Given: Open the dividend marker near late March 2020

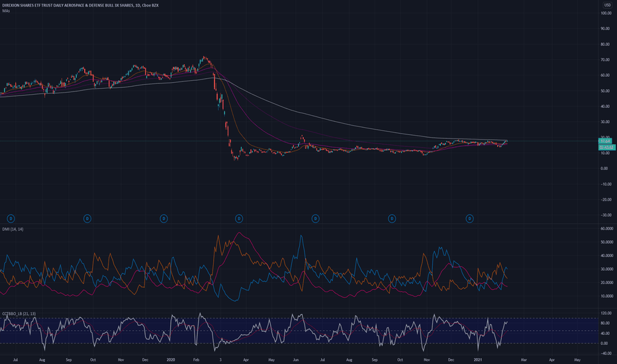Looking at the screenshot, I should click(x=239, y=218).
